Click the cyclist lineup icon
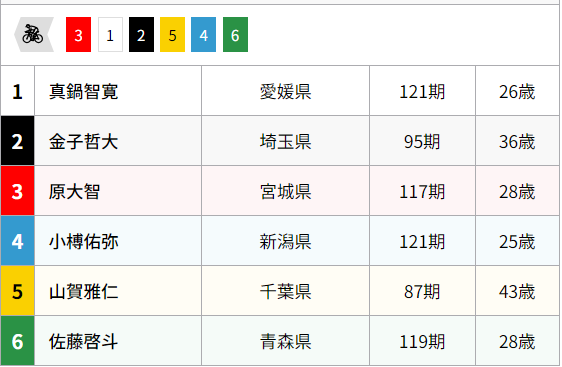Screen dimensions: 562x367 point(34,34)
